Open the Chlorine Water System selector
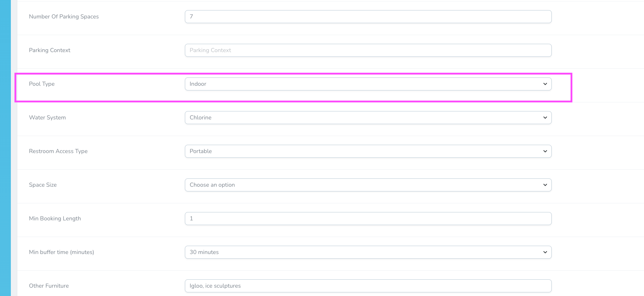The height and width of the screenshot is (296, 644). 368,117
